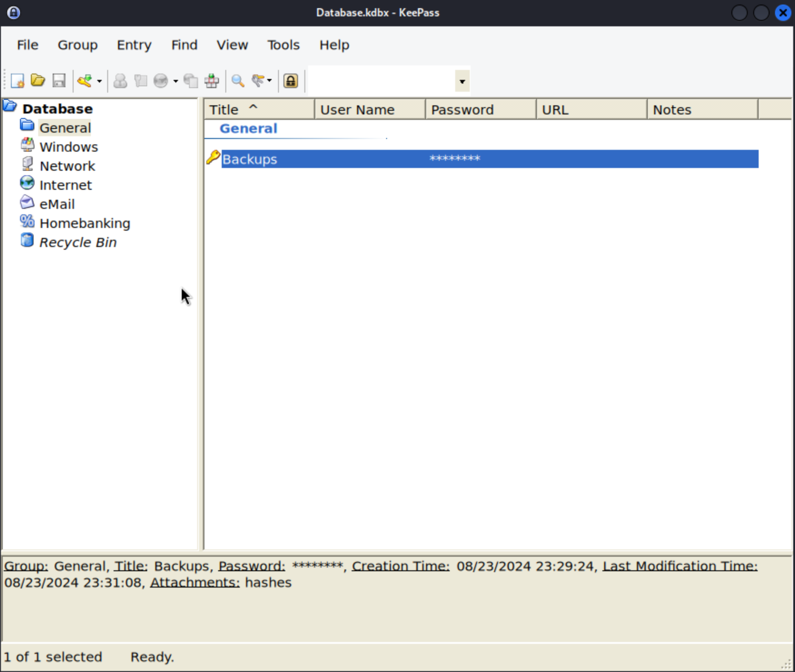Click the Add Entry key icon
Viewport: 795px width, 672px height.
coord(84,81)
